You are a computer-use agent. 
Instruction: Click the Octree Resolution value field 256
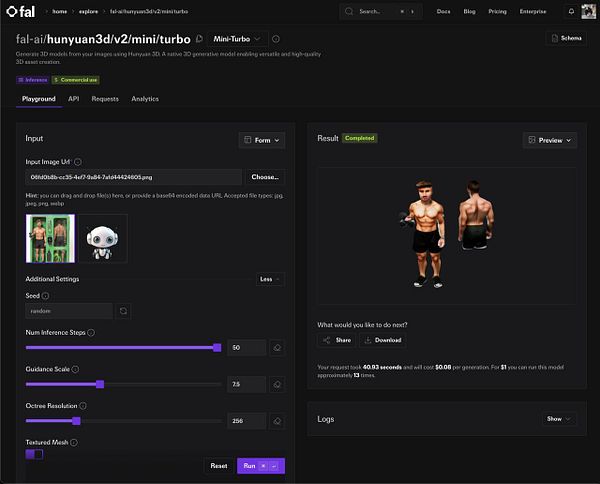coord(247,421)
